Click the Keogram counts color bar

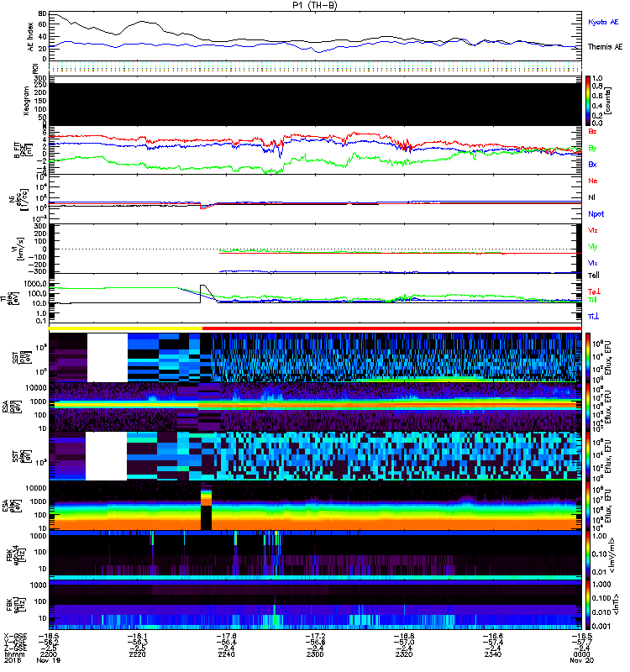point(587,101)
